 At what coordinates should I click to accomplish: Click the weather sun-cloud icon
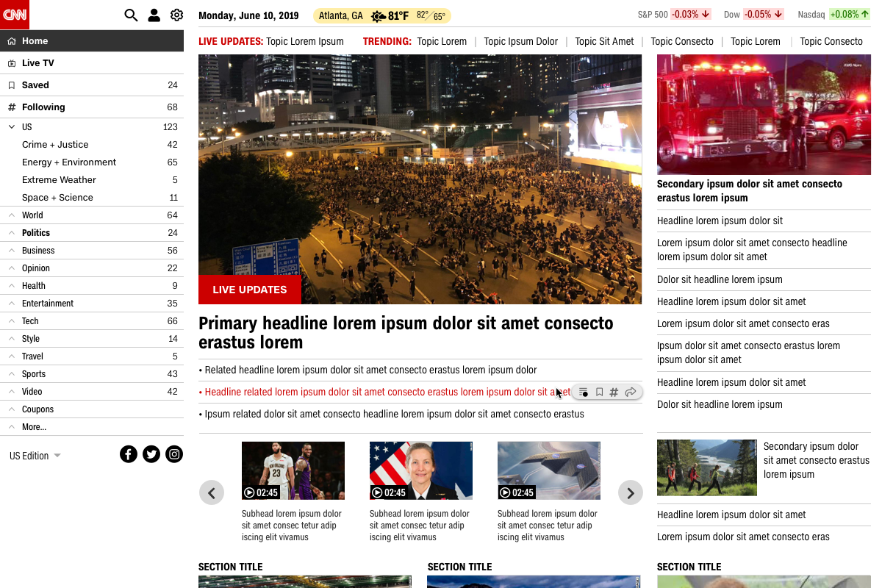379,16
